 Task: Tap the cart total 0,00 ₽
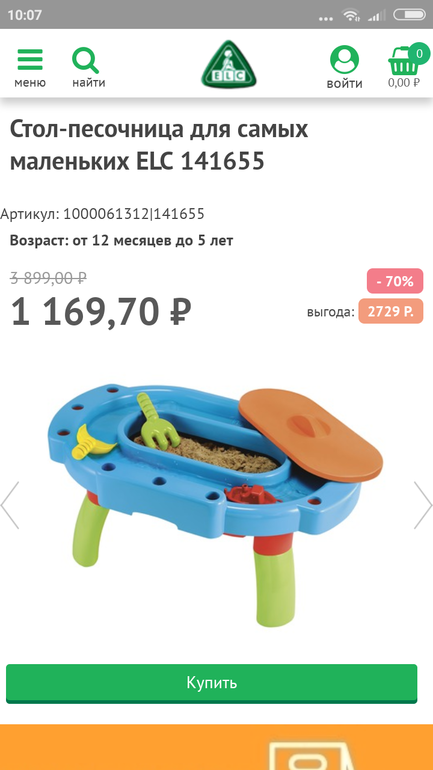pyautogui.click(x=404, y=82)
